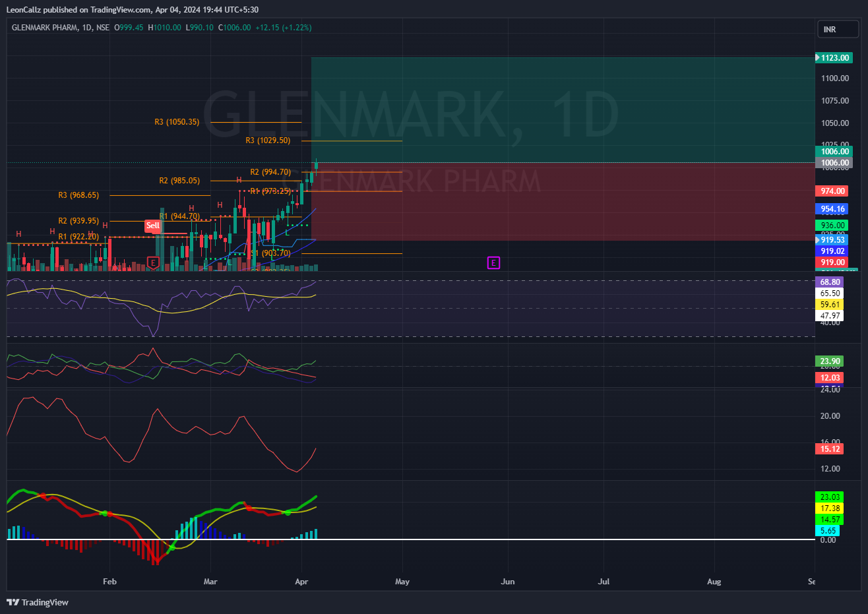Image resolution: width=868 pixels, height=614 pixels.
Task: Click the R1 (922.20) pivot label
Action: click(x=78, y=237)
